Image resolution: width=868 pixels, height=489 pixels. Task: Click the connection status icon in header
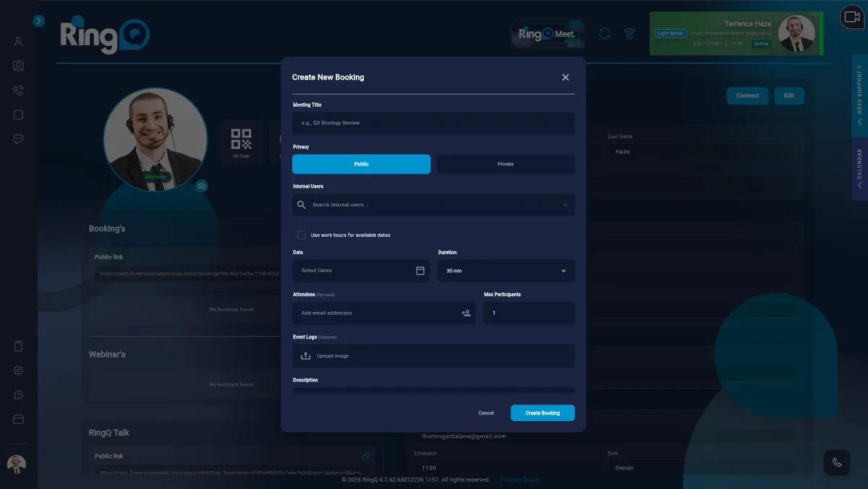[629, 33]
